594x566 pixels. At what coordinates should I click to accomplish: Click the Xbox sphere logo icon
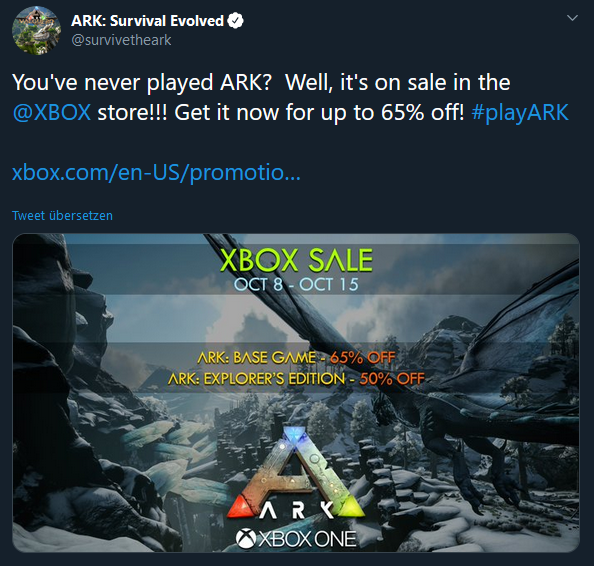point(246,539)
